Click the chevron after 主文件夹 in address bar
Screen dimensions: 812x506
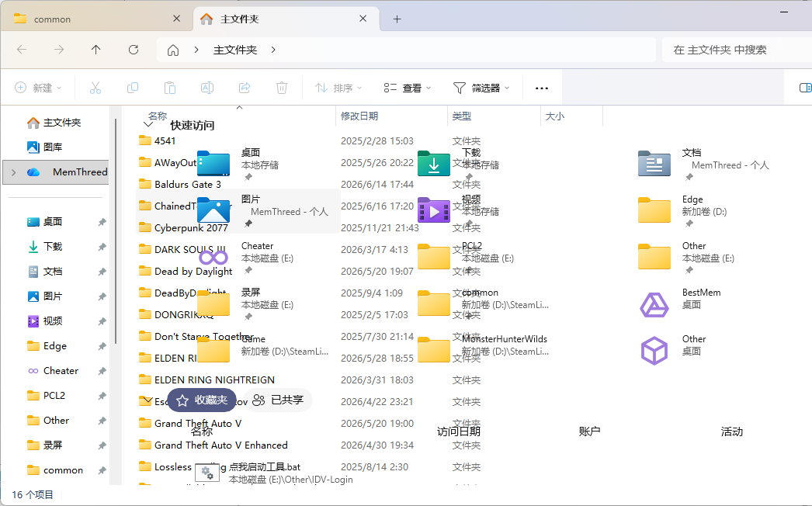[273, 50]
